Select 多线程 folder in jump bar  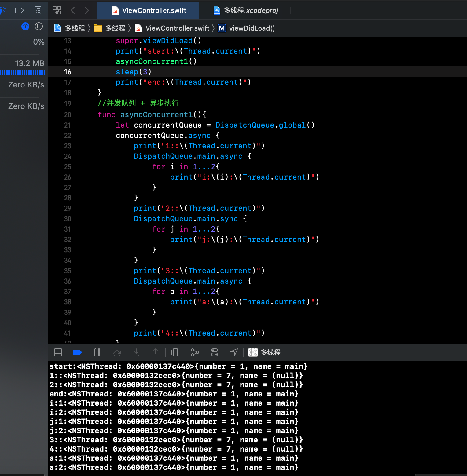[x=110, y=28]
